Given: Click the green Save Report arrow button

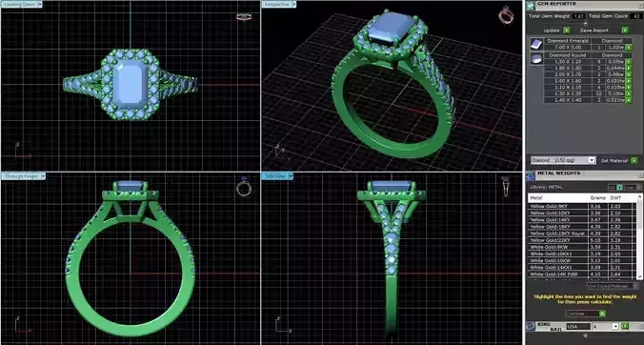Looking at the screenshot, I should (x=625, y=30).
